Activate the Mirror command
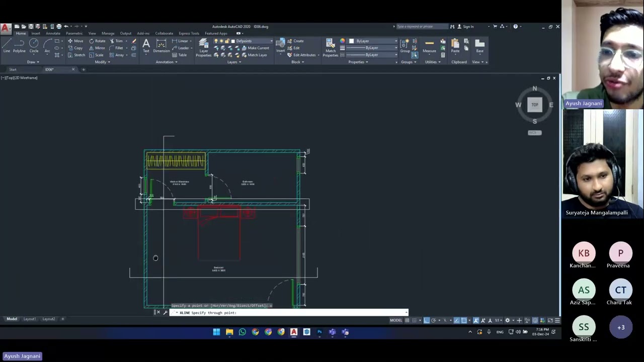 coord(98,48)
